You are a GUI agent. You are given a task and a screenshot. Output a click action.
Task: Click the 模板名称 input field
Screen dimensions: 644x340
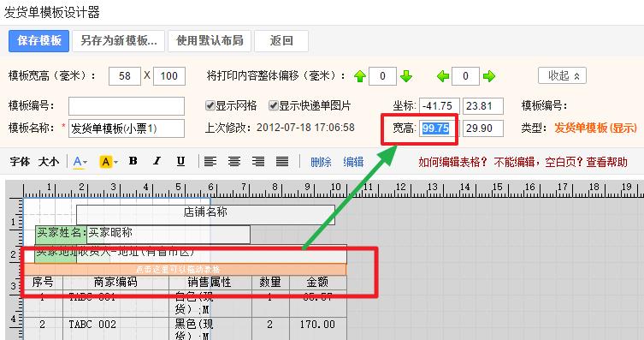click(127, 128)
